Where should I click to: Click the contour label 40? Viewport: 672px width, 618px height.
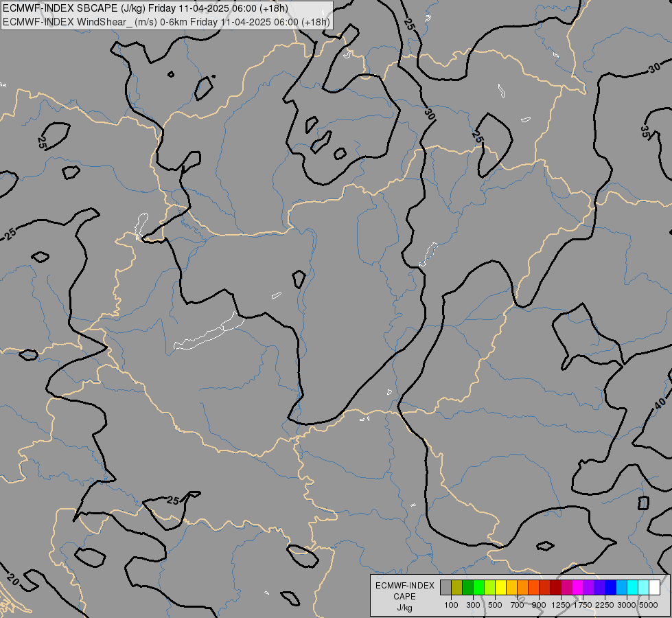[x=660, y=403]
